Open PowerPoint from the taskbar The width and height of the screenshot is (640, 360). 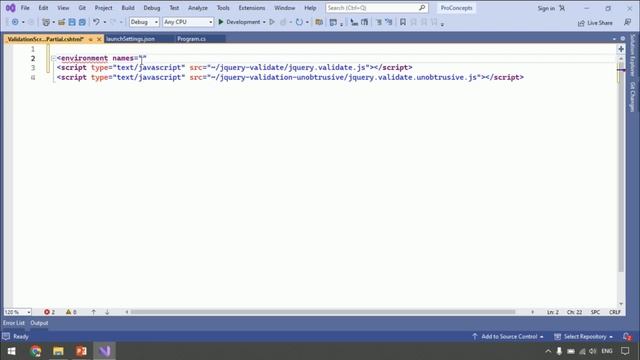(81, 351)
